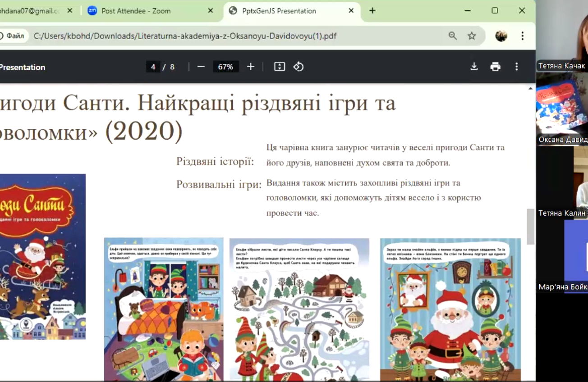
Task: Click the fit to page icon
Action: click(x=280, y=67)
